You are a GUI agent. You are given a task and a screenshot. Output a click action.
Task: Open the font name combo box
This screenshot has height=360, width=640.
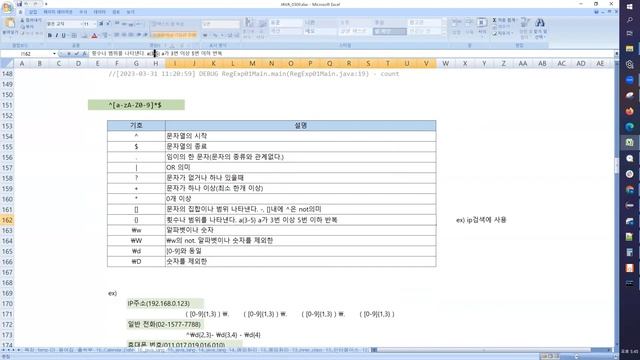coord(63,24)
